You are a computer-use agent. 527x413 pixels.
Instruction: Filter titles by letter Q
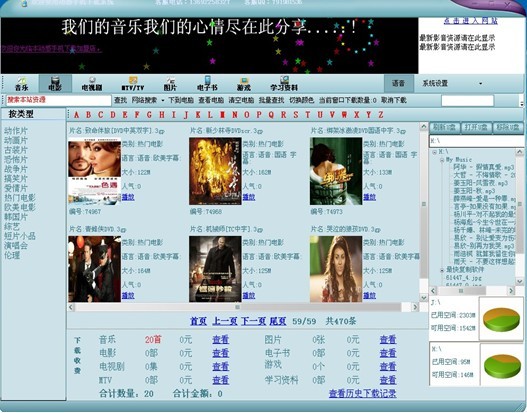(x=271, y=115)
